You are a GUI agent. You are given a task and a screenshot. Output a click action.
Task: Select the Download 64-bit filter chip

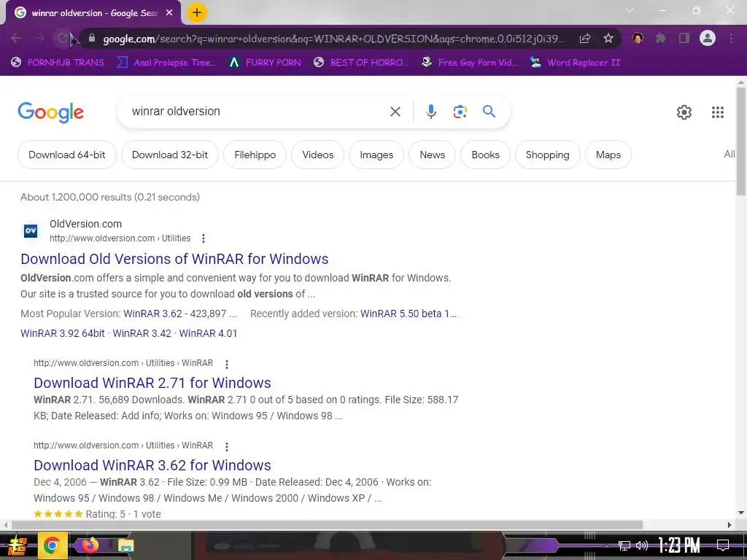pos(67,155)
